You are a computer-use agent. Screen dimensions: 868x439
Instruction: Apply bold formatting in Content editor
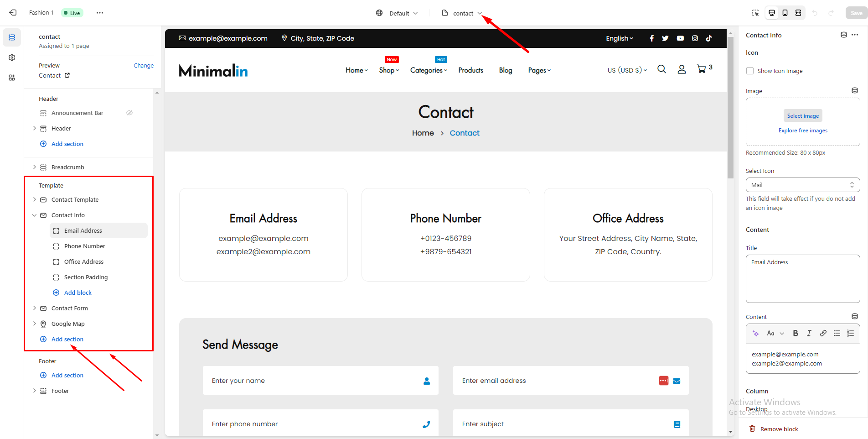coord(796,333)
